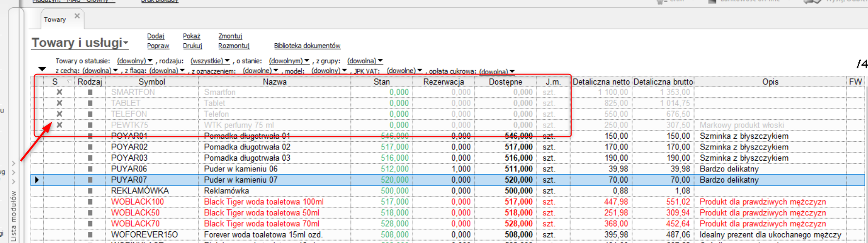Select Forever woda toaletowa 15ml ozd.
This screenshot has width=868, height=243.
point(263,235)
